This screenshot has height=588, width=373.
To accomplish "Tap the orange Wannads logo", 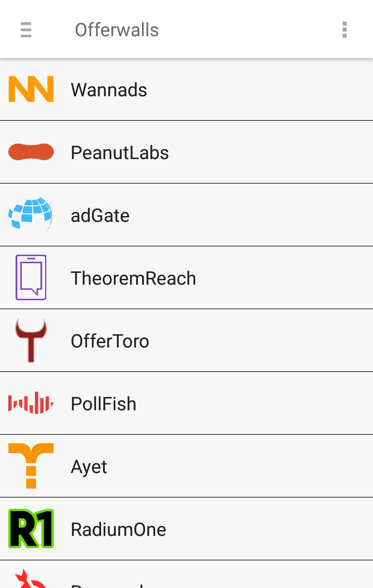I will coord(31,89).
